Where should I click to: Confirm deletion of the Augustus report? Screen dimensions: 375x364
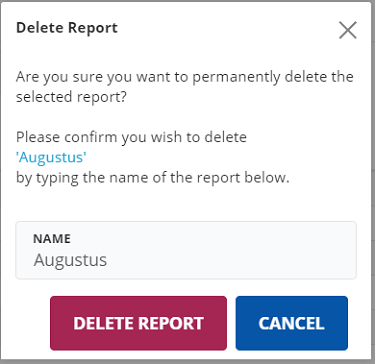pyautogui.click(x=138, y=323)
